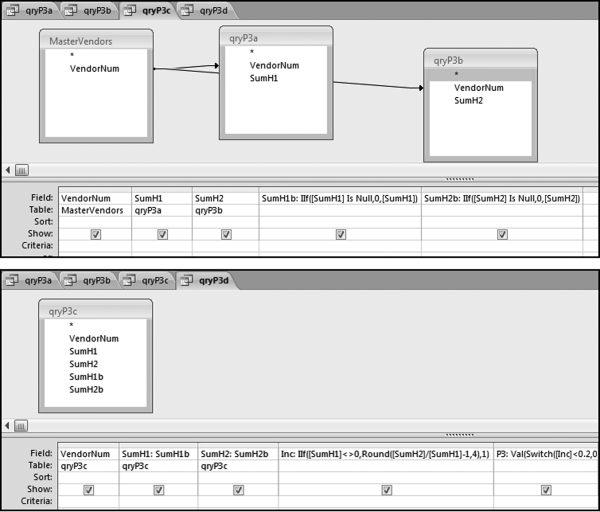This screenshot has height=512, width=600.
Task: Click left scroll arrow in lower design pane
Action: point(7,426)
